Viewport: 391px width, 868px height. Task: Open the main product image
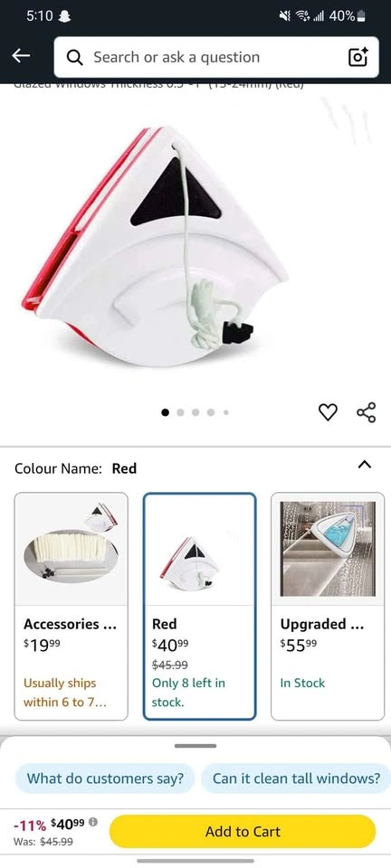tap(155, 246)
